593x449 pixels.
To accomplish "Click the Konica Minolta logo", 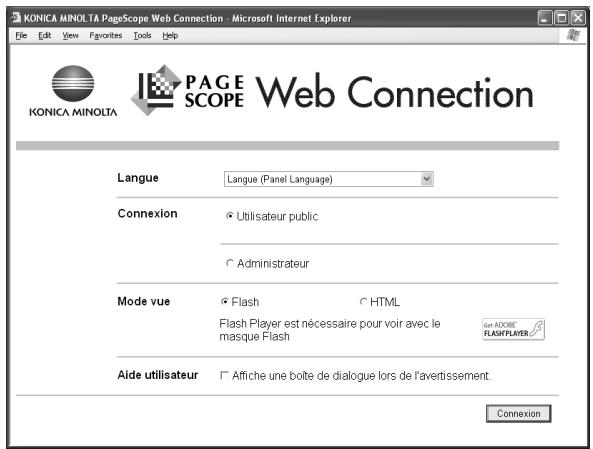I will (73, 91).
